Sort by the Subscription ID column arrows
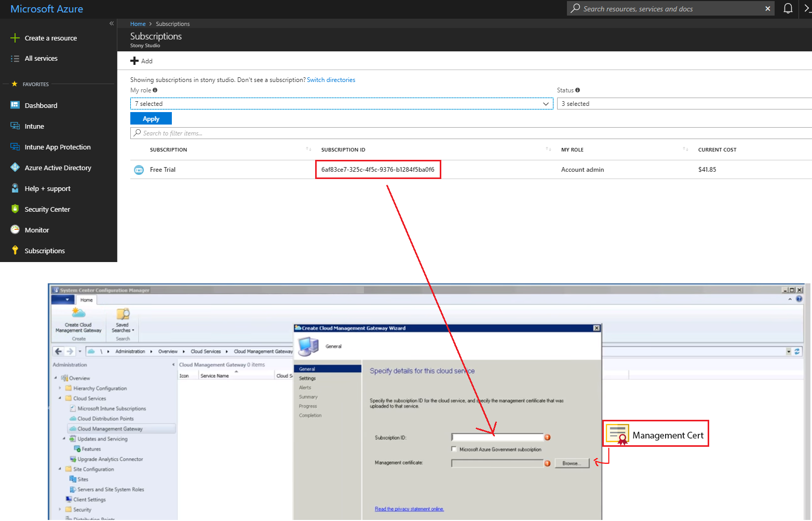 tap(548, 149)
